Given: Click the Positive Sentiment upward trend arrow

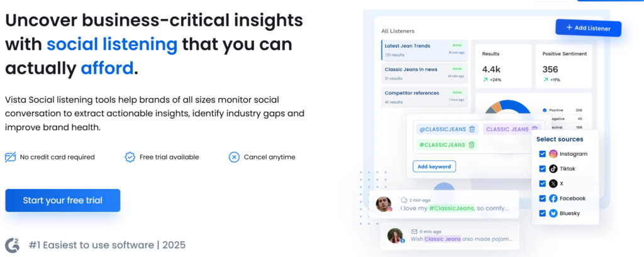Looking at the screenshot, I should click(545, 80).
